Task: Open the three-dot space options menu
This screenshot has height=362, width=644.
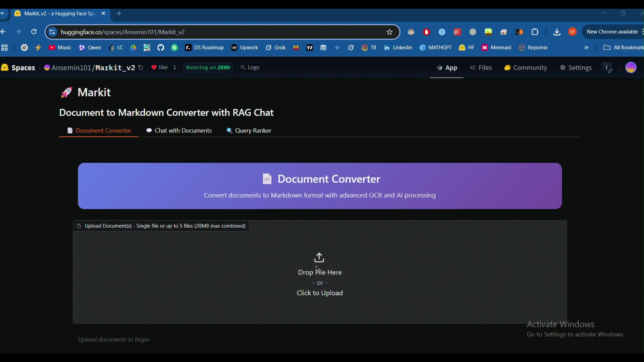Action: 607,68
